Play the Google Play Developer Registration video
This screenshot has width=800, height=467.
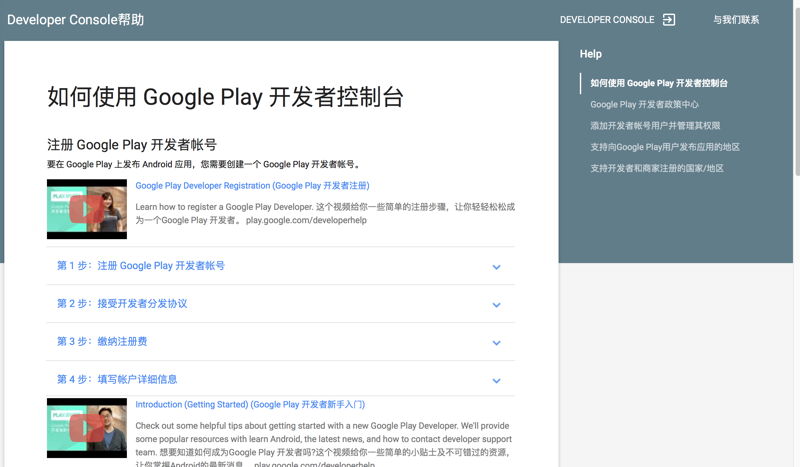[x=87, y=209]
